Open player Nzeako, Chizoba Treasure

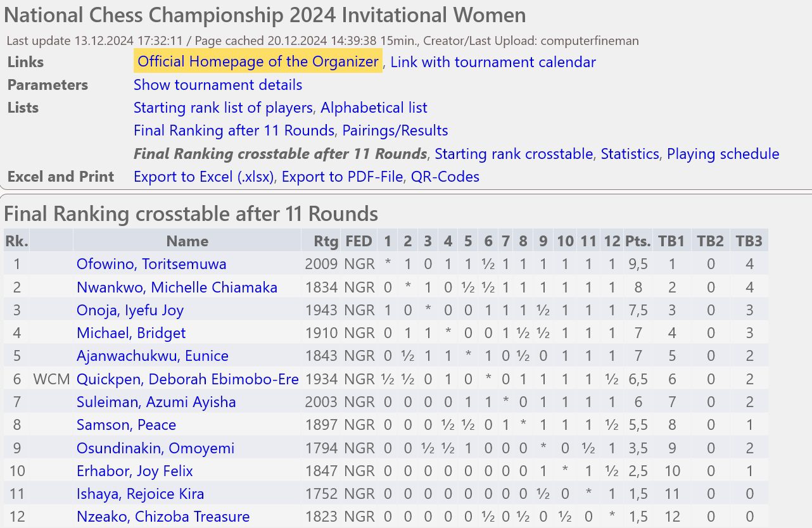[x=163, y=517]
